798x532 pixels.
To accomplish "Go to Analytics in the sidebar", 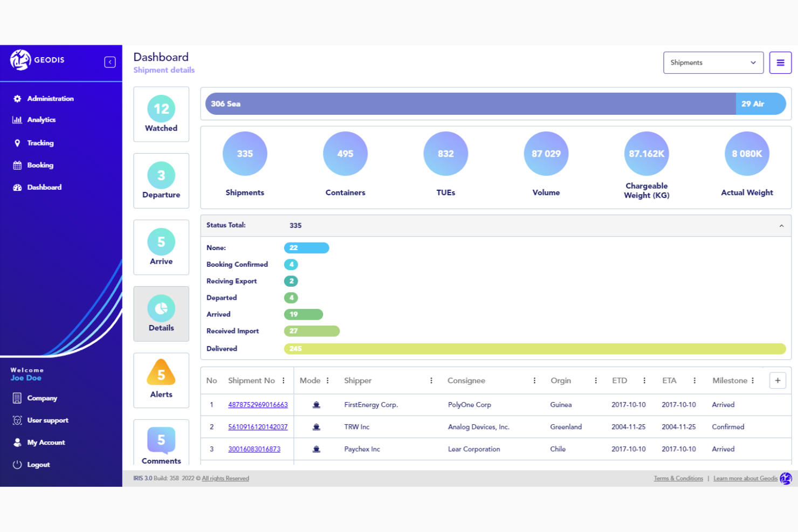I will pos(41,120).
